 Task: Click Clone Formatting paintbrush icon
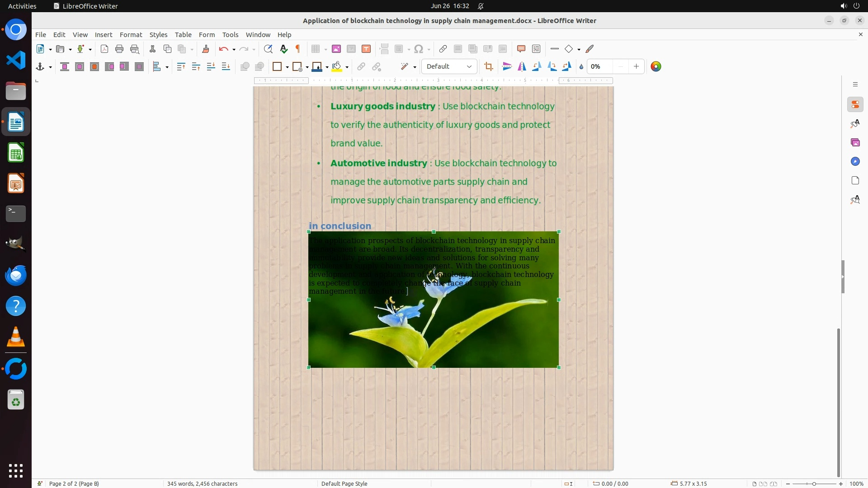point(205,49)
